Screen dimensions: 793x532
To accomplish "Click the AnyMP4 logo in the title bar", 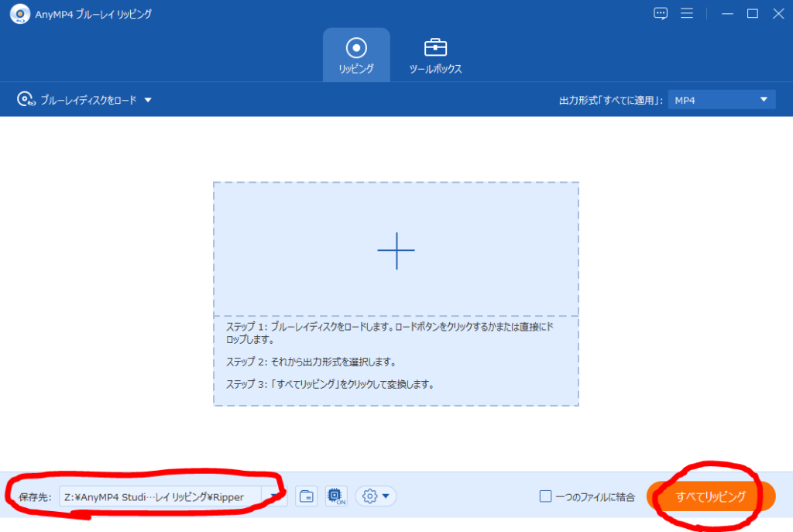I will 19,13.
